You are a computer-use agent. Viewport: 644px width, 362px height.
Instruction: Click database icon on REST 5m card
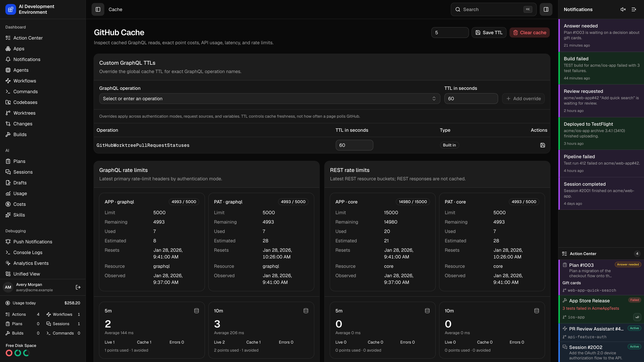tap(427, 311)
